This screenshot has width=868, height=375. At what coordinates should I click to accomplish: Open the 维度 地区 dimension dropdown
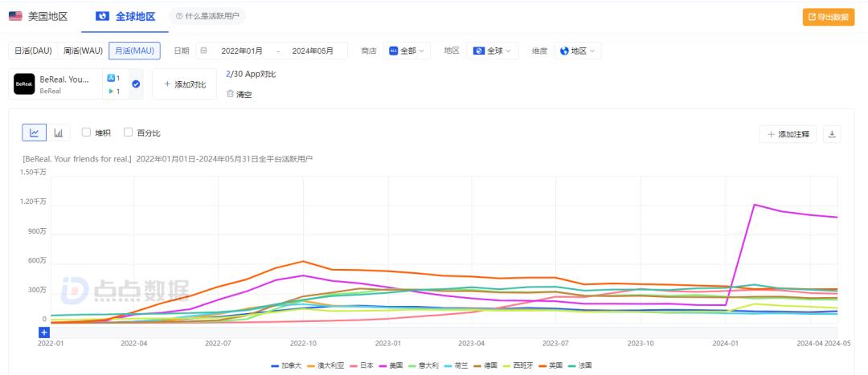[x=578, y=51]
